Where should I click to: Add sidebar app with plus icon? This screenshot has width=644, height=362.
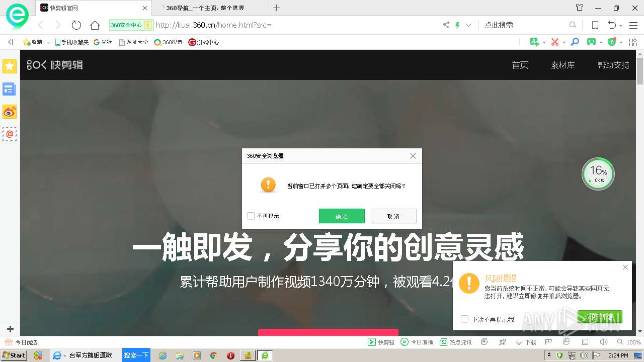10,329
